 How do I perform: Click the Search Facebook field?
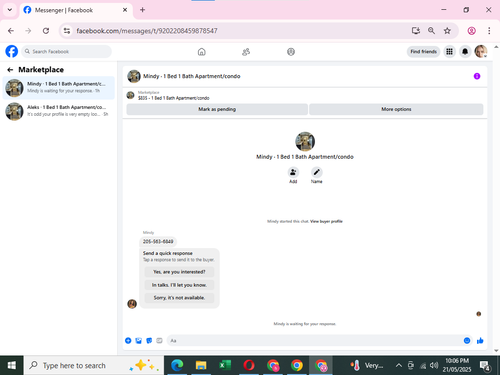pos(67,51)
